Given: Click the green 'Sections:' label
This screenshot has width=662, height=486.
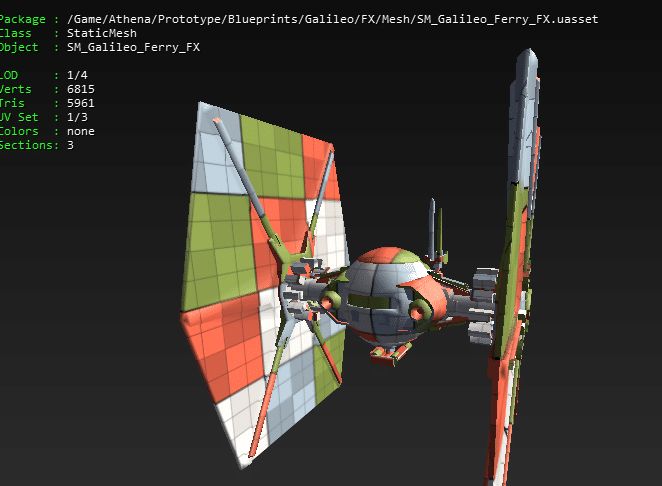Looking at the screenshot, I should coord(29,145).
